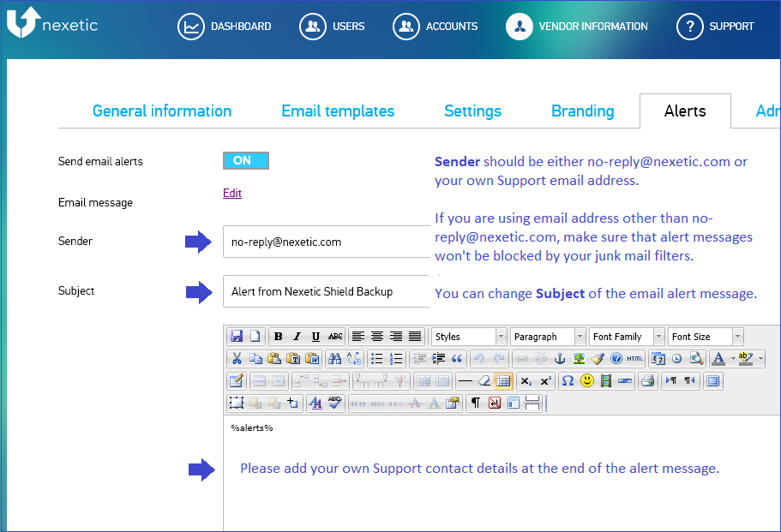Open the highlight color picker arrow
The height and width of the screenshot is (532, 781).
(760, 358)
